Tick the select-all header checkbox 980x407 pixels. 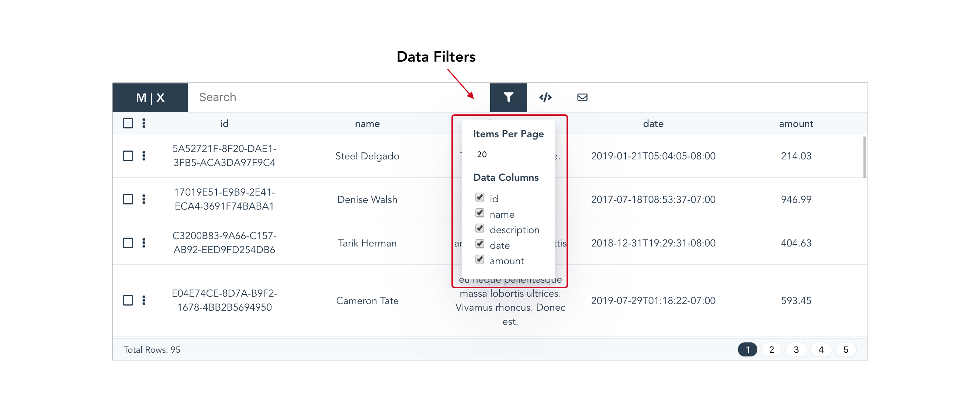[128, 123]
